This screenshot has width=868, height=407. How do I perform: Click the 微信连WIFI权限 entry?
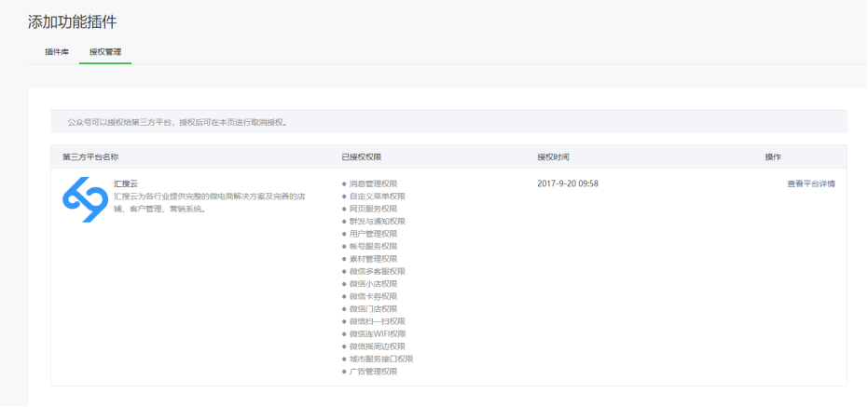[377, 333]
